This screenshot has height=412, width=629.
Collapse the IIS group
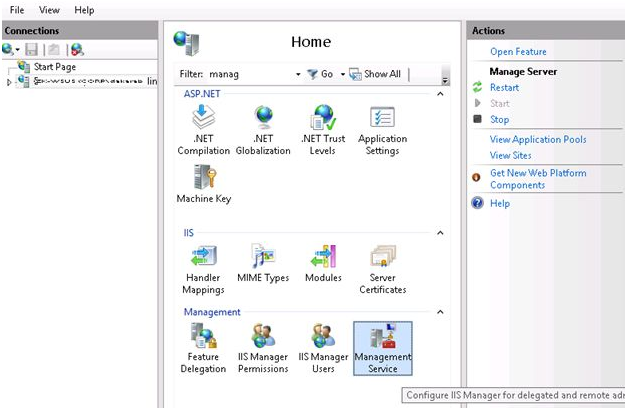440,233
